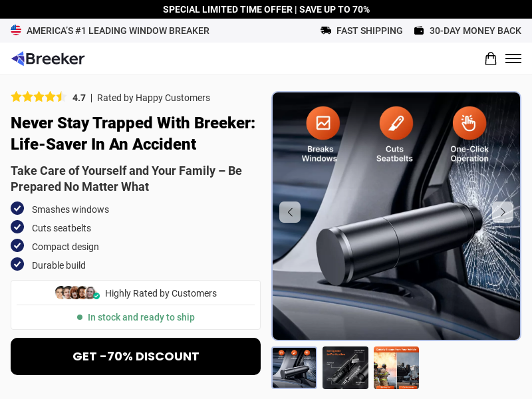Viewport: 532px width, 399px height.
Task: Click the Take Care of Yourself subheading
Action: click(126, 178)
